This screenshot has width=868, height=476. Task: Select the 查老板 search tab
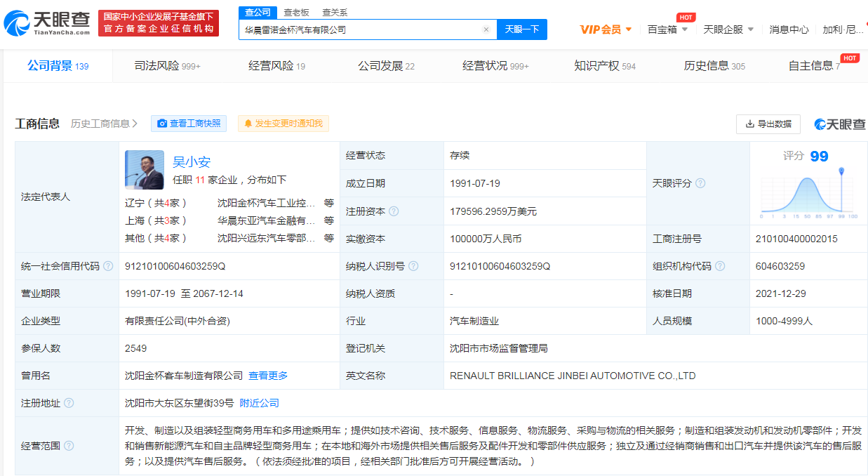296,13
